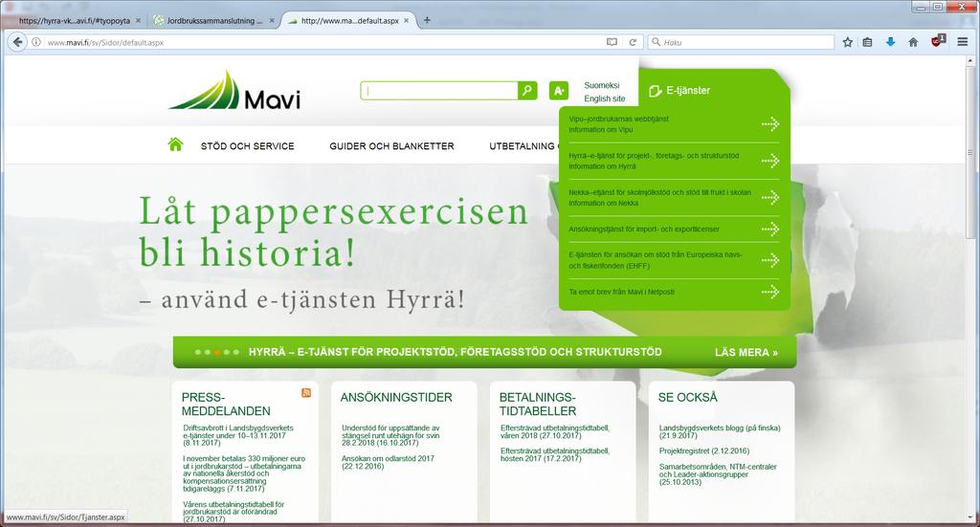Open site information icon in address bar

(36, 42)
